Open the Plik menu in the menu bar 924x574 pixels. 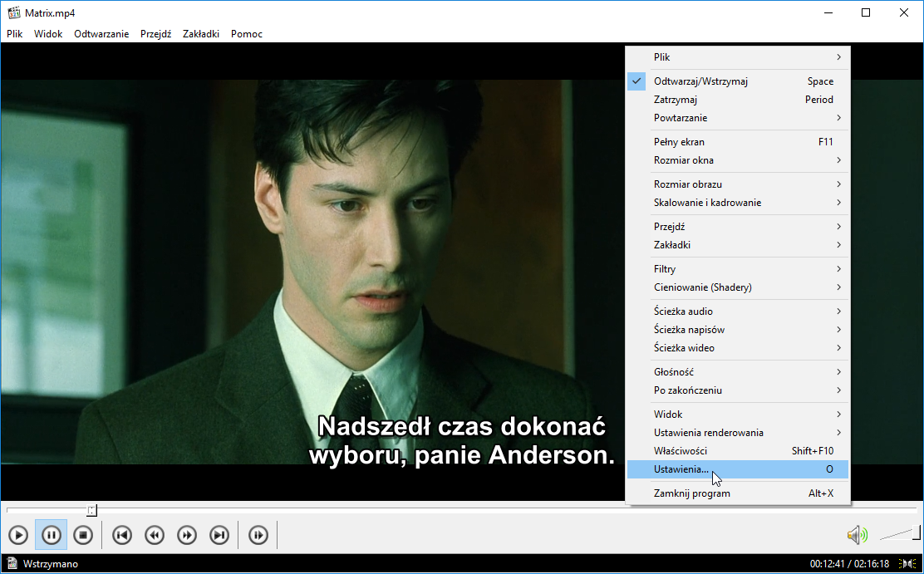coord(15,33)
